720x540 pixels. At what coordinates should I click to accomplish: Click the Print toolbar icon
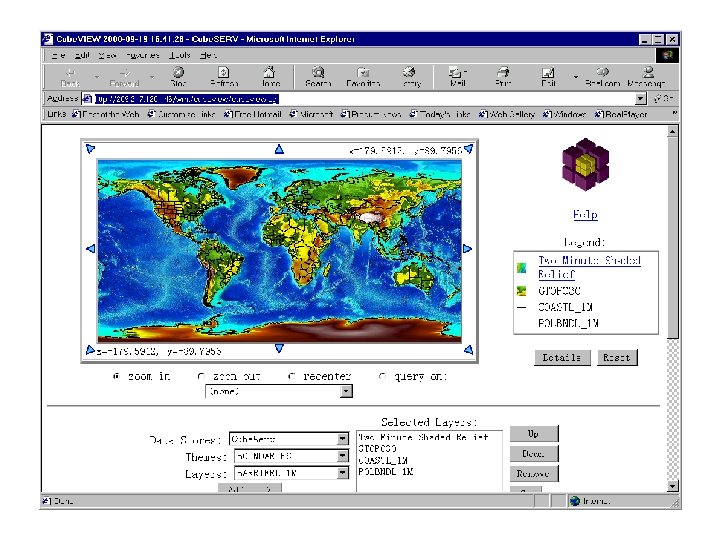coord(503,77)
